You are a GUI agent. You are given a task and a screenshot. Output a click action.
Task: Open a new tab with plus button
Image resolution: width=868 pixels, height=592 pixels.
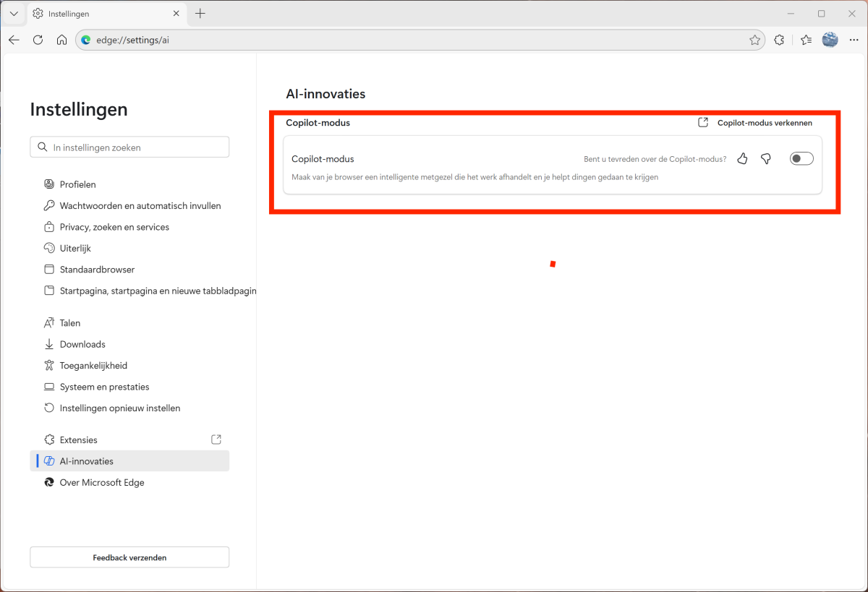(x=200, y=14)
